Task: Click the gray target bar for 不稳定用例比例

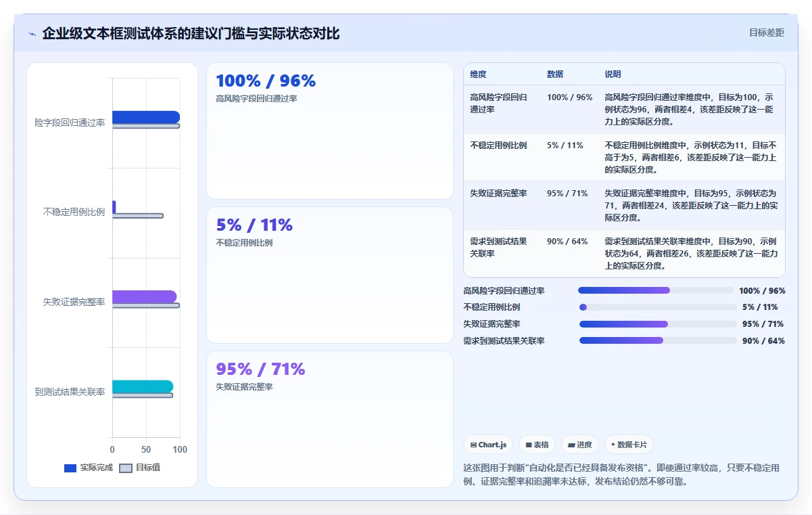Action: 138,216
